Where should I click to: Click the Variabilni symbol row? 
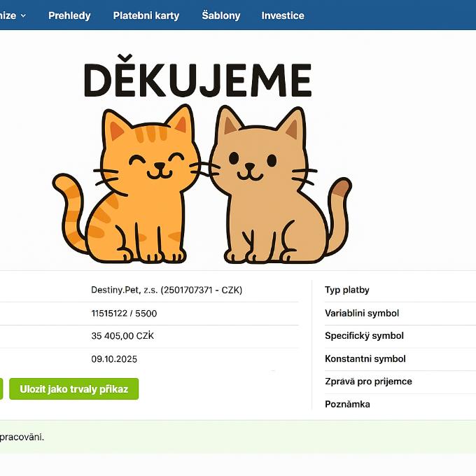coord(361,313)
